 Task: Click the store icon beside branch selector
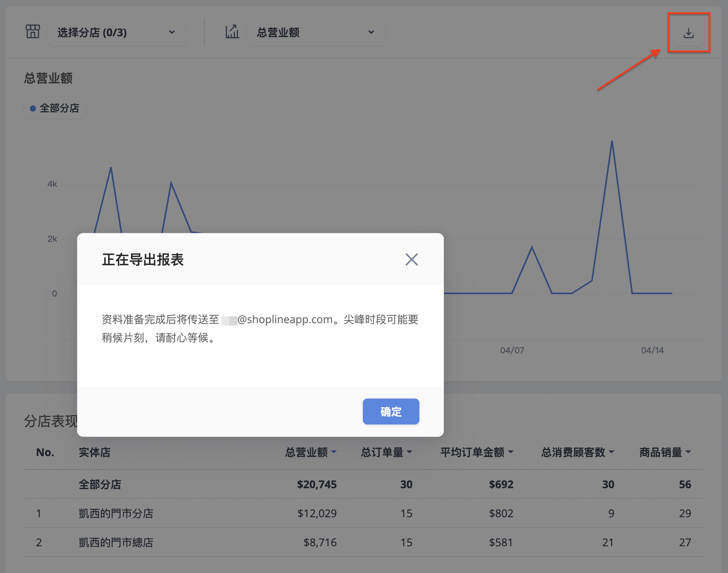pos(33,32)
